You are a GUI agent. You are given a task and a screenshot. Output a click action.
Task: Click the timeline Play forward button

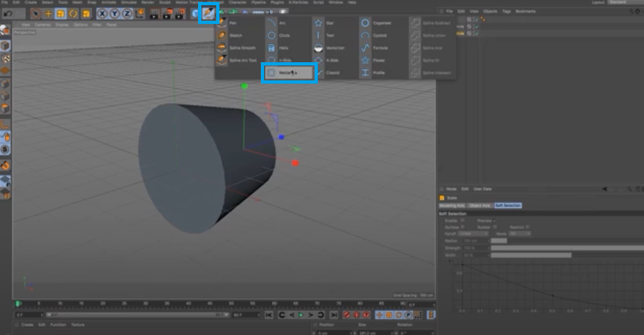(x=301, y=315)
